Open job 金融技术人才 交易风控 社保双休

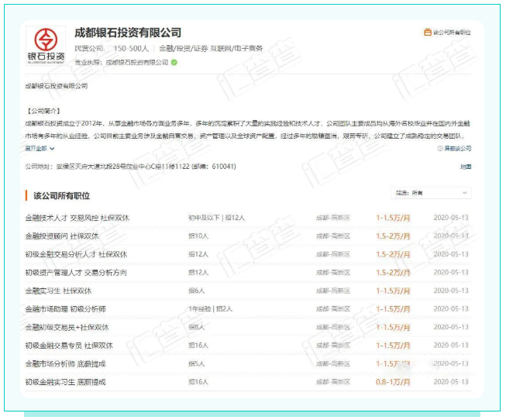[x=77, y=218]
